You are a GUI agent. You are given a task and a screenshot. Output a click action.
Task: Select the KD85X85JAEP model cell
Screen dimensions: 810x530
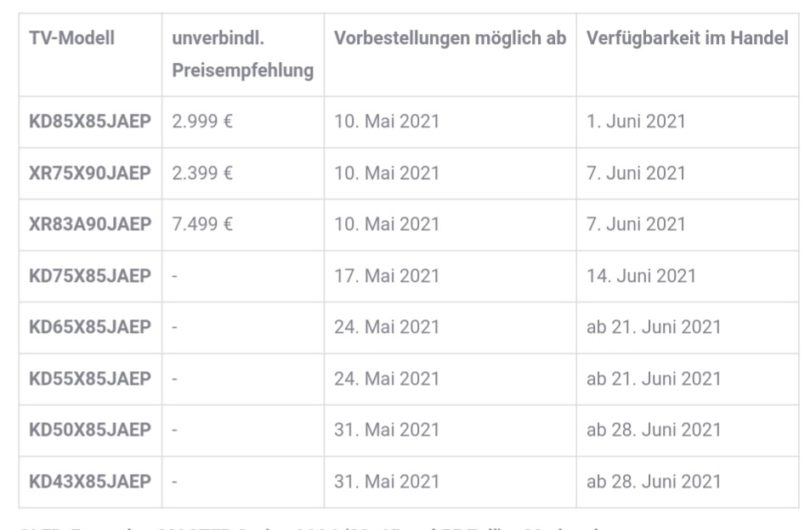click(90, 121)
